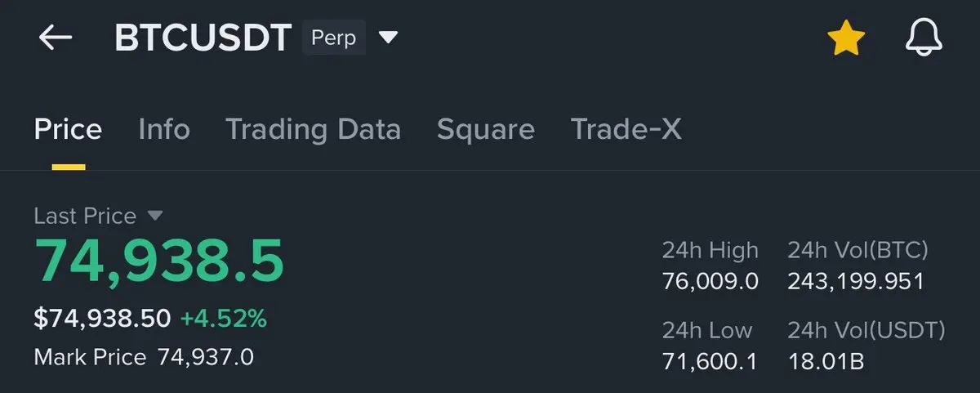
Task: Tap the 24h Vol(USDT) 18.01B figure
Action: 826,362
